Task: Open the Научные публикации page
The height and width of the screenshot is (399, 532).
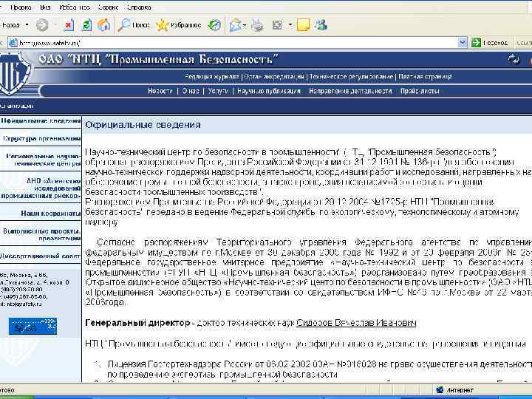Action: [269, 91]
